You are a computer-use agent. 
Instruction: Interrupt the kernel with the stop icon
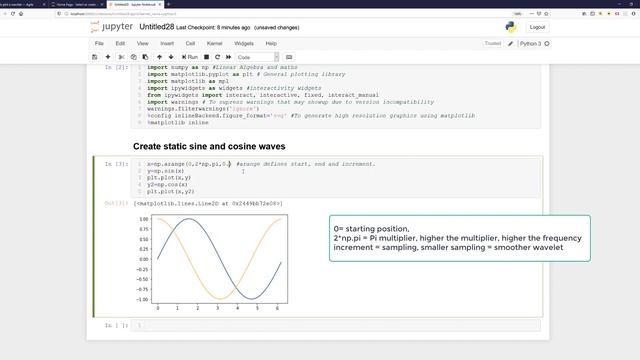207,57
